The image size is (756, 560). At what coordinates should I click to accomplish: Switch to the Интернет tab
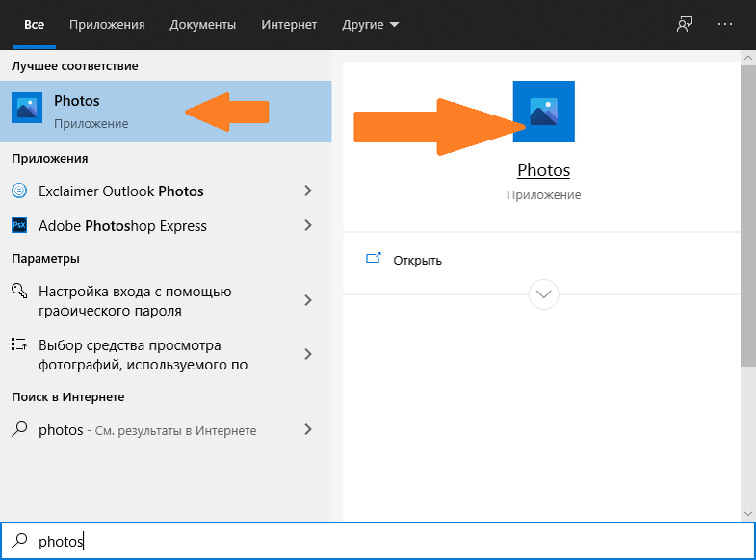coord(289,25)
